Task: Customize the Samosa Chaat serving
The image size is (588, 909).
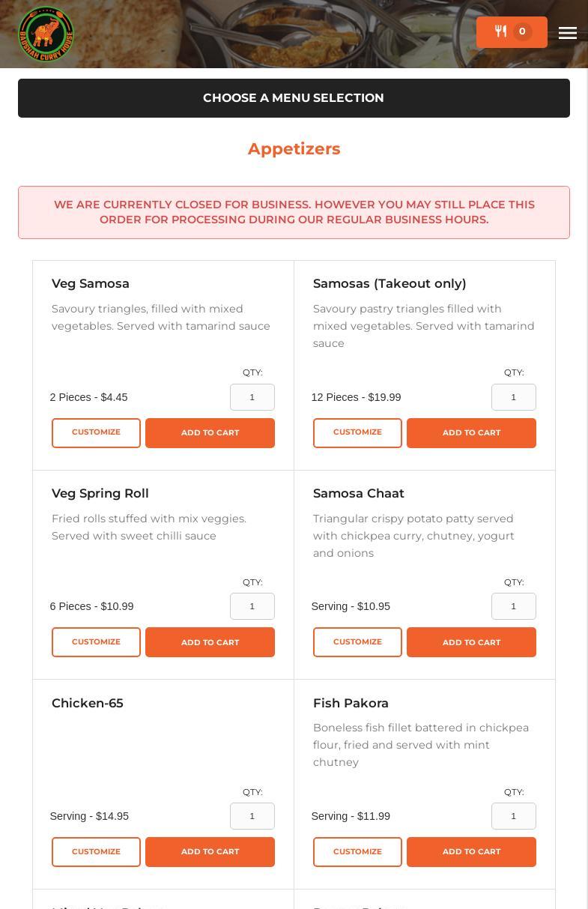Action: [357, 642]
